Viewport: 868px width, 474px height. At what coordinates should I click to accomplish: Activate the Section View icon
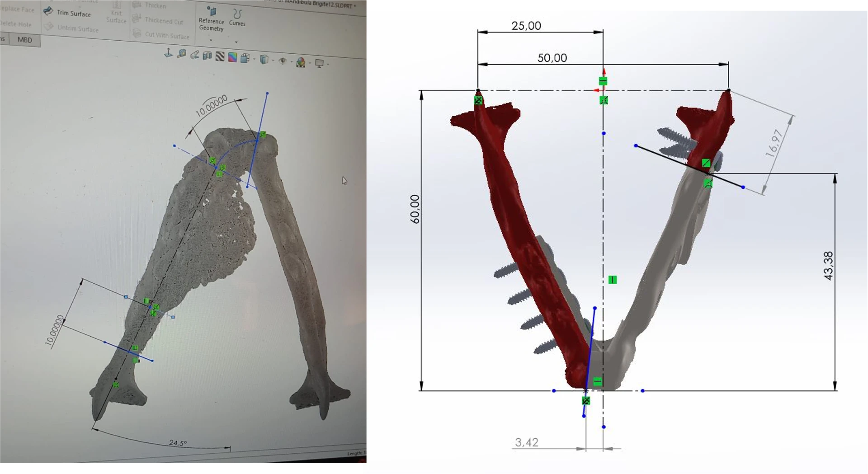tap(207, 56)
